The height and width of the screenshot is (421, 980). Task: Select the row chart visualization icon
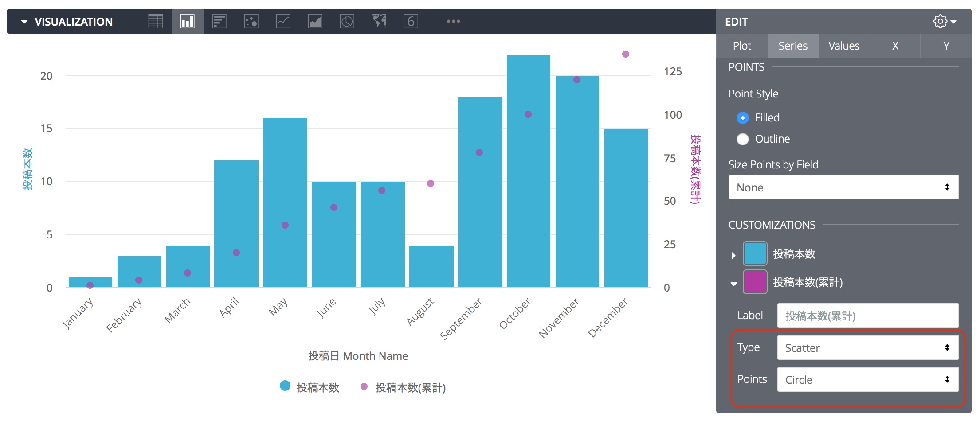click(x=219, y=21)
